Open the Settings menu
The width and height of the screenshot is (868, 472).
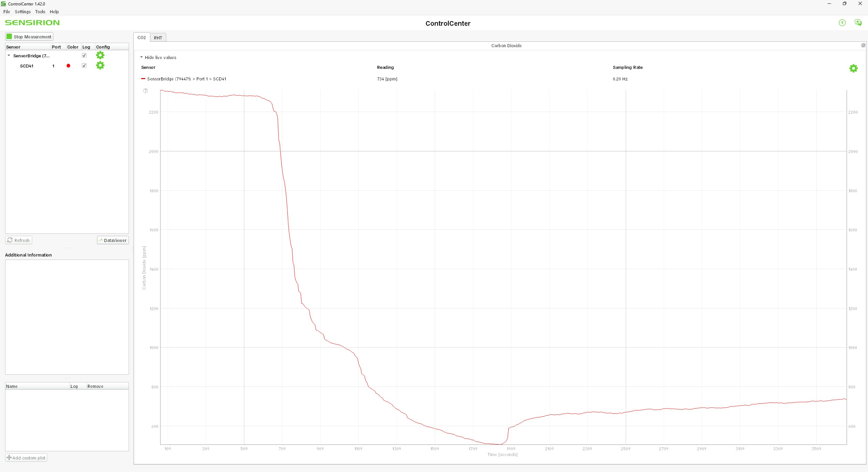point(23,12)
